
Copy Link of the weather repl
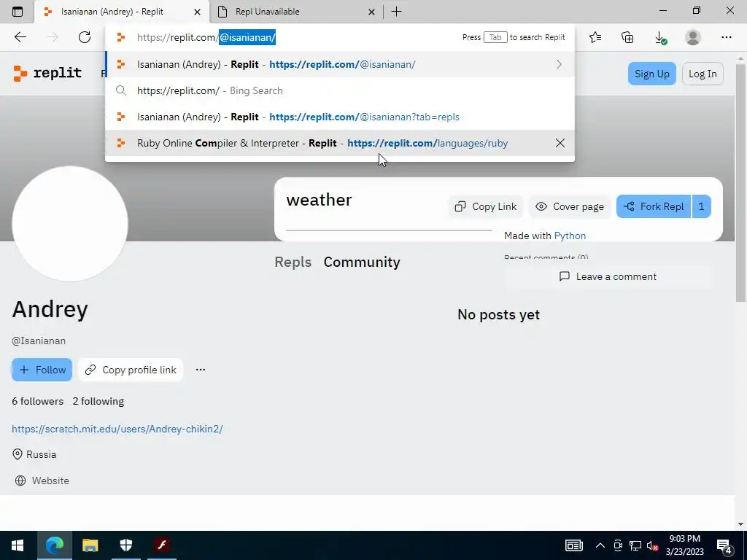pos(485,206)
